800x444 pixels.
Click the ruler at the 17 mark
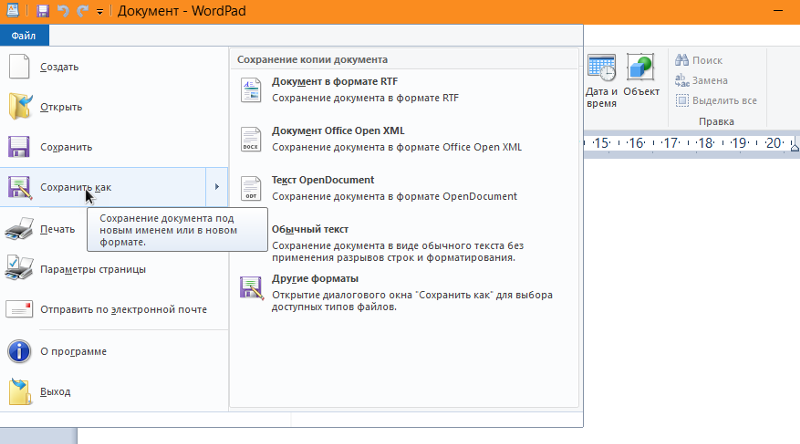670,143
